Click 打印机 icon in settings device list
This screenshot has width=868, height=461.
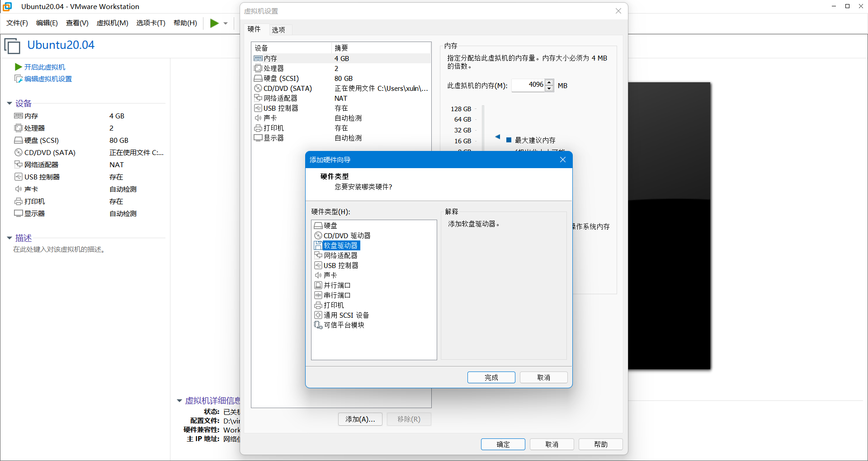(258, 128)
